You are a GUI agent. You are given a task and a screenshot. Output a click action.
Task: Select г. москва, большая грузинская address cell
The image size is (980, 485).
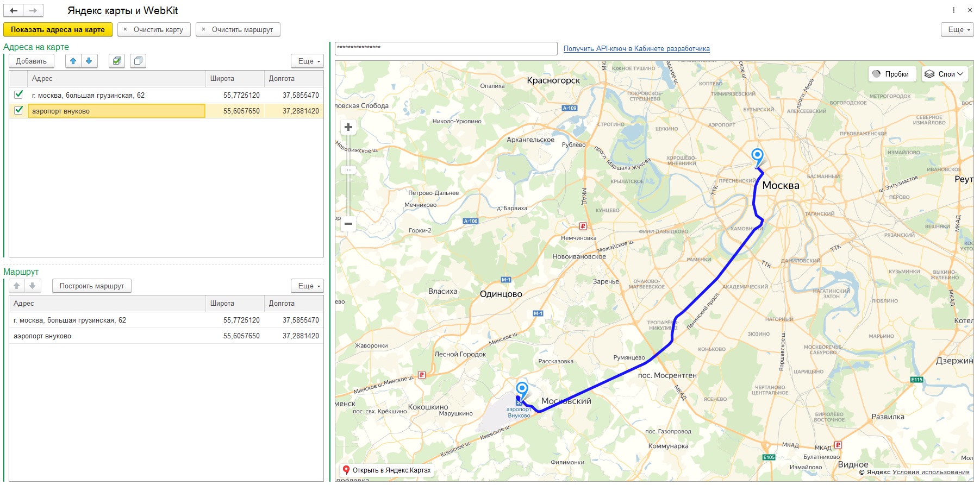tap(116, 95)
